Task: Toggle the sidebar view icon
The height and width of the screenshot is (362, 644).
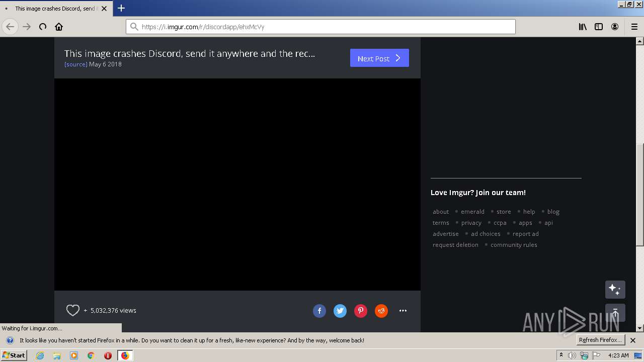Action: point(599,27)
